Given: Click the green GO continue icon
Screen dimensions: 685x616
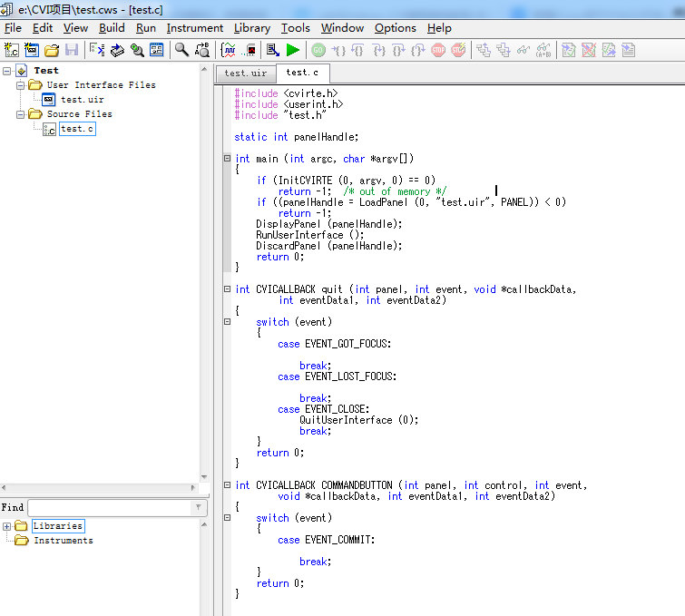Looking at the screenshot, I should [x=318, y=50].
